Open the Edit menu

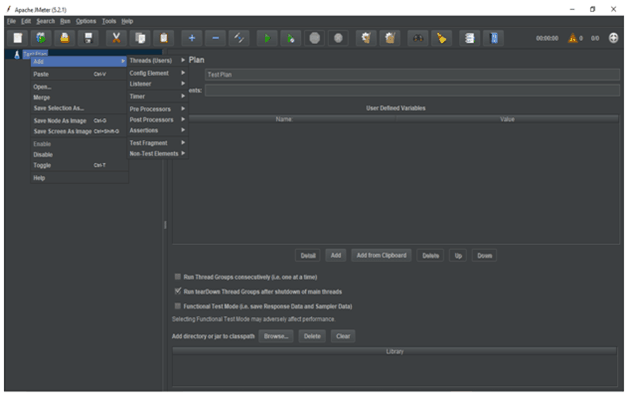[26, 21]
